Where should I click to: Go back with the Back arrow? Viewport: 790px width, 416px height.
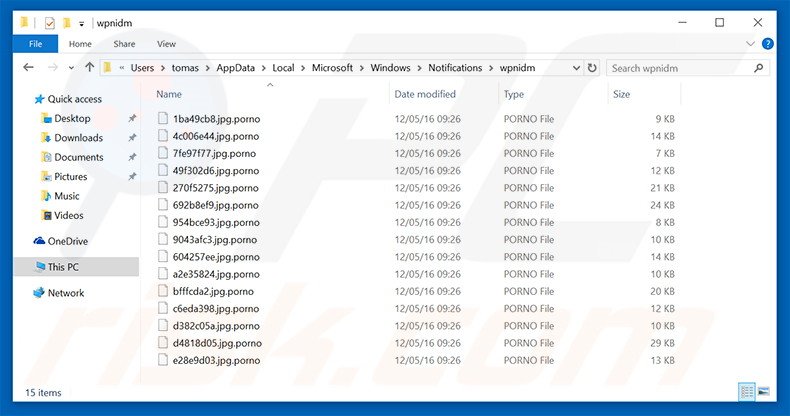point(29,67)
